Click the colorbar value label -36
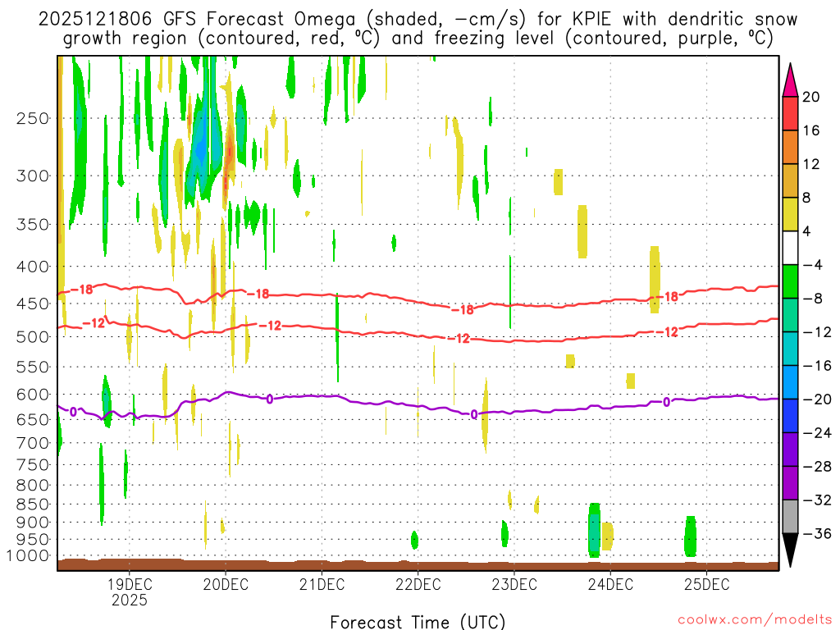Viewport: 840px width, 630px height. [x=817, y=533]
